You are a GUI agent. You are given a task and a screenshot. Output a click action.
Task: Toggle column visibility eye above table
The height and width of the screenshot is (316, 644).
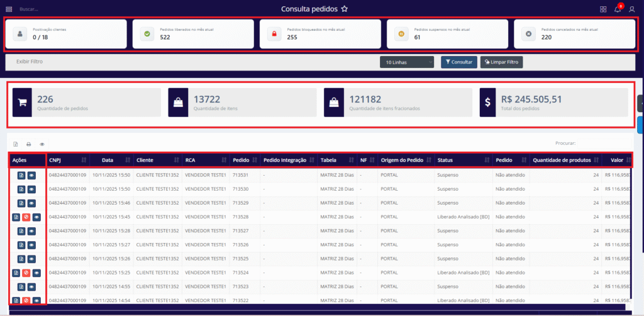42,144
